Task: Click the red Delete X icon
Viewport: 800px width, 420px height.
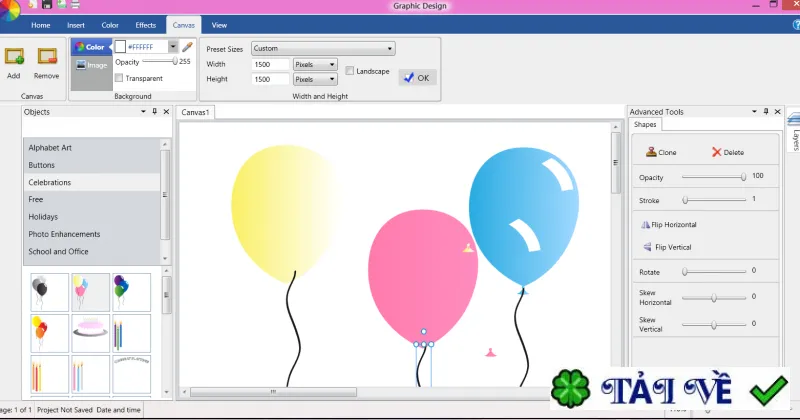Action: pos(716,152)
